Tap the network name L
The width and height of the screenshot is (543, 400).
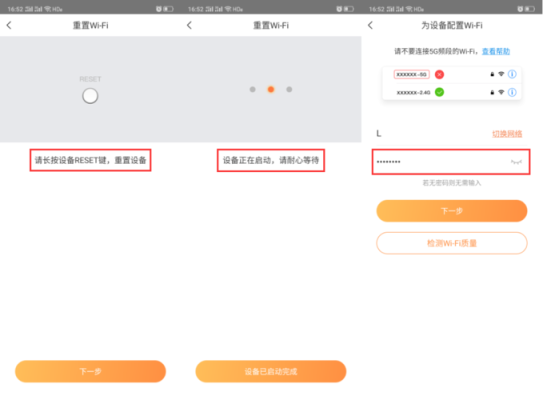click(379, 133)
